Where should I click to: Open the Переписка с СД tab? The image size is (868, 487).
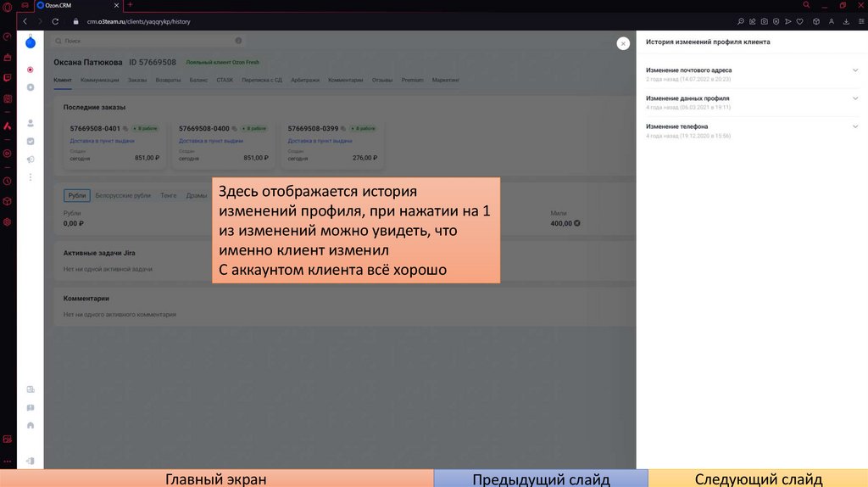click(262, 80)
